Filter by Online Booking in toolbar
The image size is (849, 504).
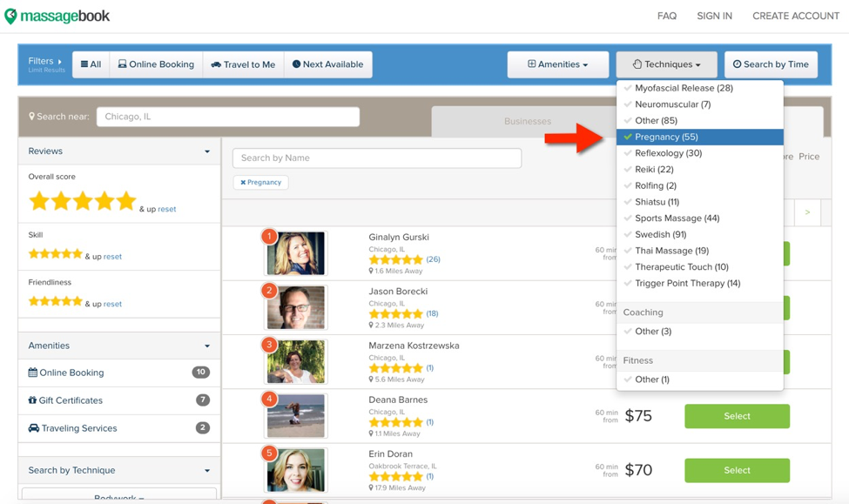point(156,64)
